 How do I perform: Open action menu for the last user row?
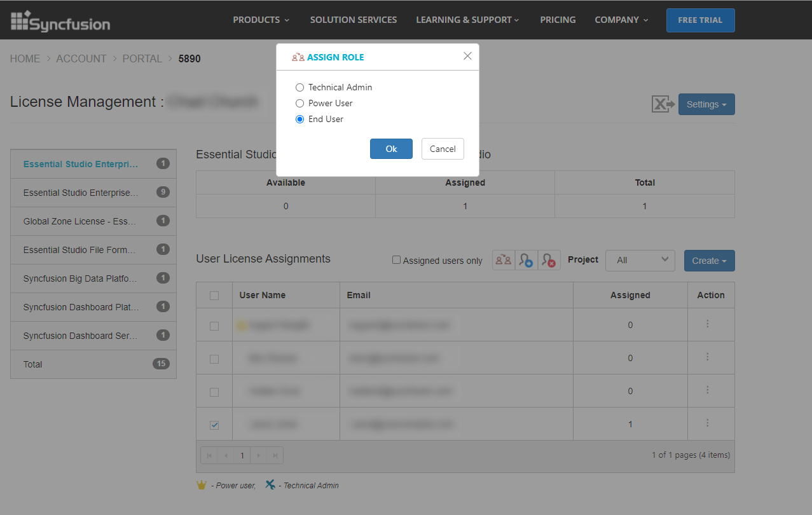(x=707, y=423)
